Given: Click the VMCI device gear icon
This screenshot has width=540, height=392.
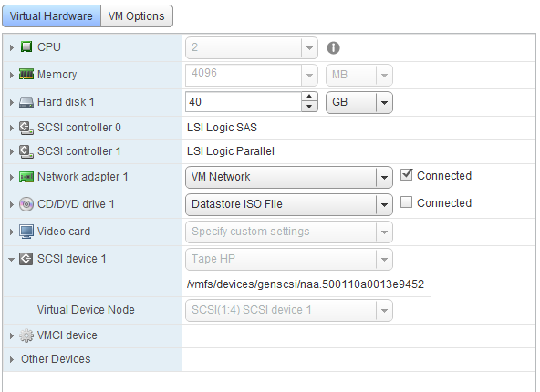Looking at the screenshot, I should point(26,335).
